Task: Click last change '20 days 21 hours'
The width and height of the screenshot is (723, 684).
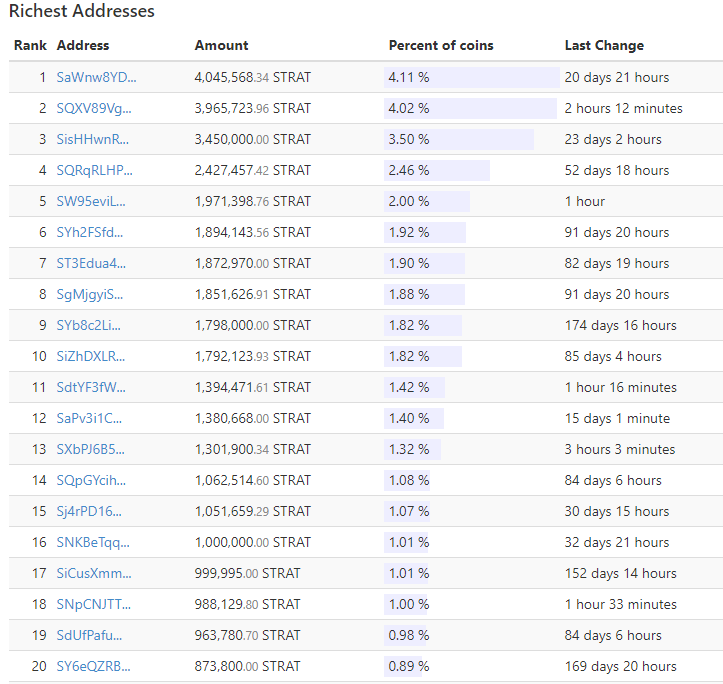Action: [x=616, y=77]
